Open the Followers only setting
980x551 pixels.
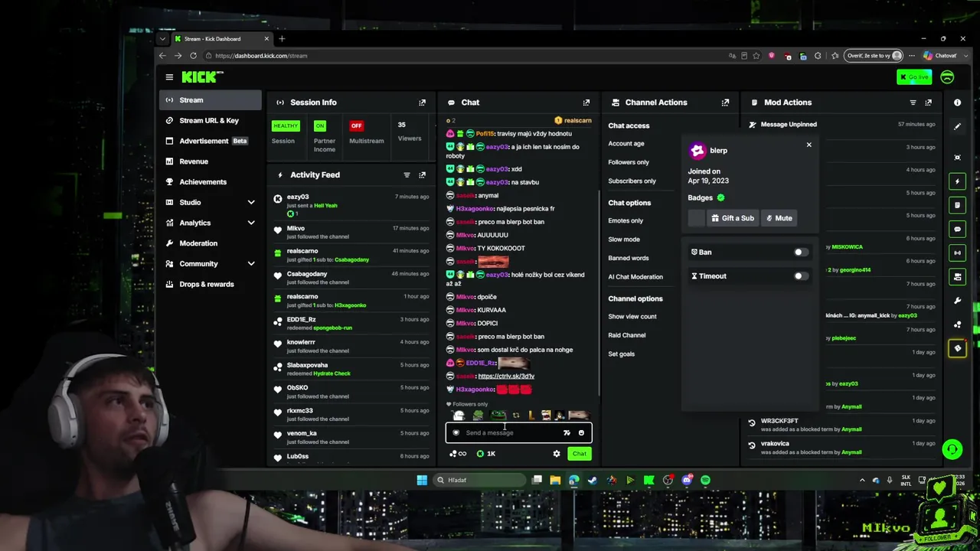tap(629, 162)
